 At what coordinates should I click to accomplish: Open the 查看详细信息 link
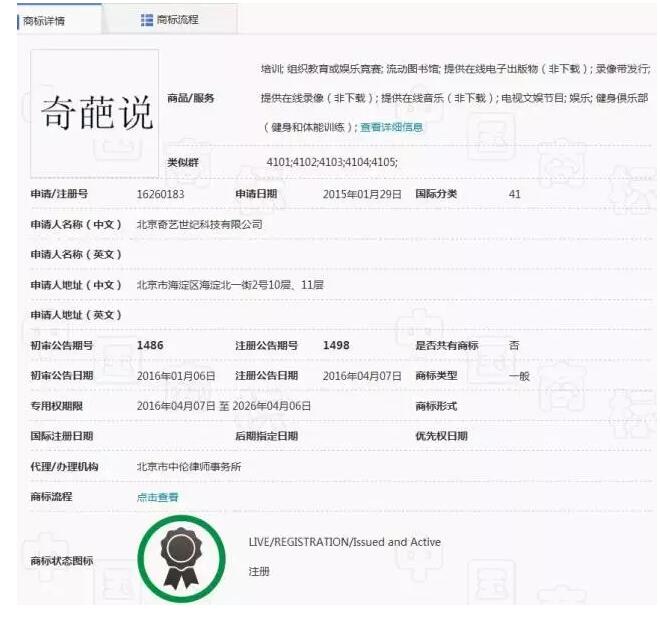coord(391,127)
